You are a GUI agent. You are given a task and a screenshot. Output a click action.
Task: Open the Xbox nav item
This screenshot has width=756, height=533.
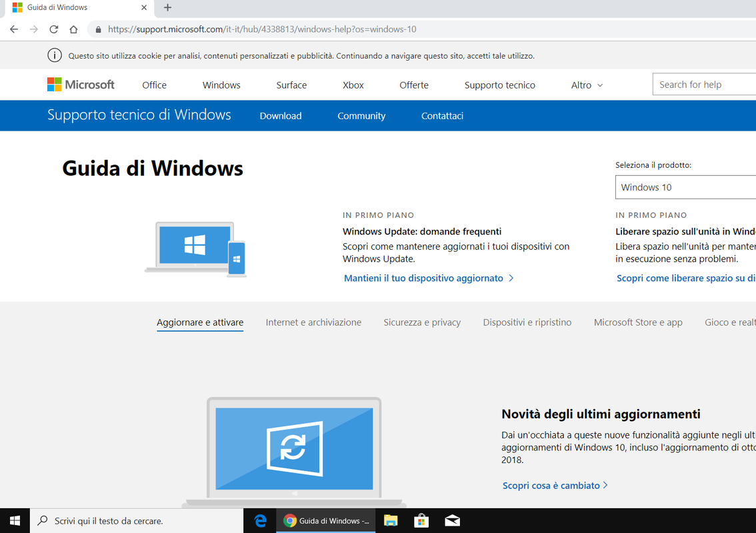click(x=353, y=85)
